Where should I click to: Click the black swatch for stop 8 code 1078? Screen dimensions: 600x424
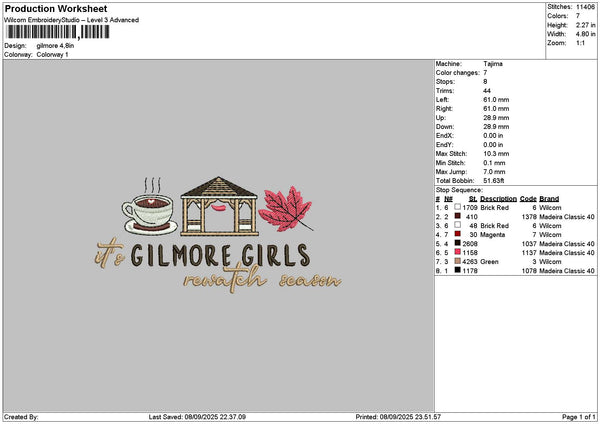[457, 270]
